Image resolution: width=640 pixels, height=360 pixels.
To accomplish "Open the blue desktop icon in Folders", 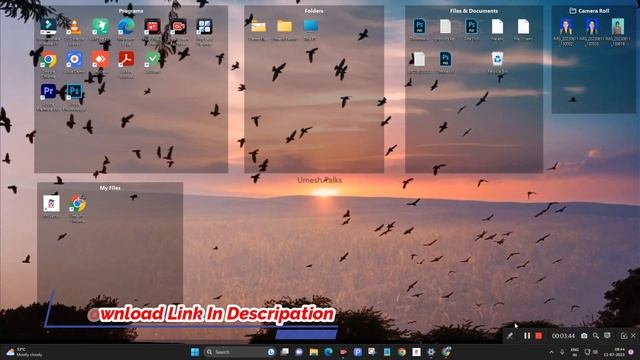I will coord(310,27).
